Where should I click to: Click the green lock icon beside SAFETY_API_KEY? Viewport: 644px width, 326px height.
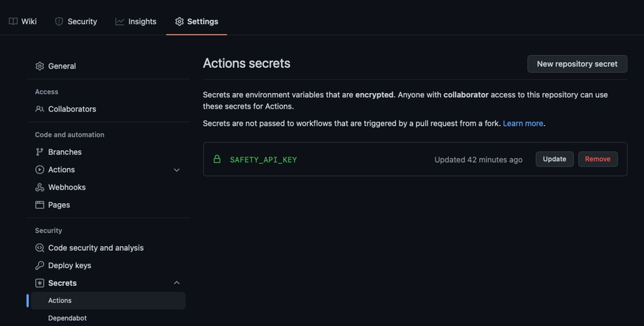coord(217,159)
